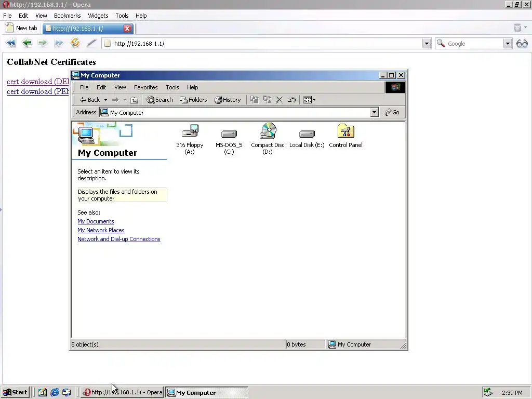
Task: Follow the My Documents link
Action: click(96, 221)
